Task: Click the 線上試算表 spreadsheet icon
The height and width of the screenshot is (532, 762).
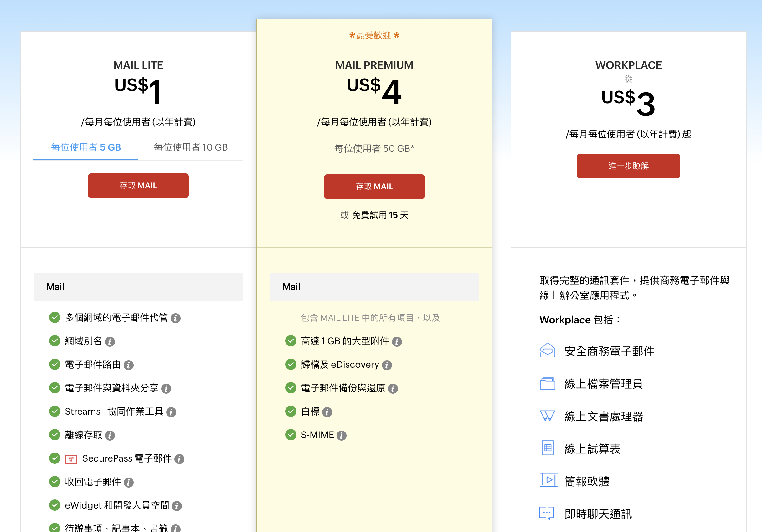Action: tap(548, 448)
